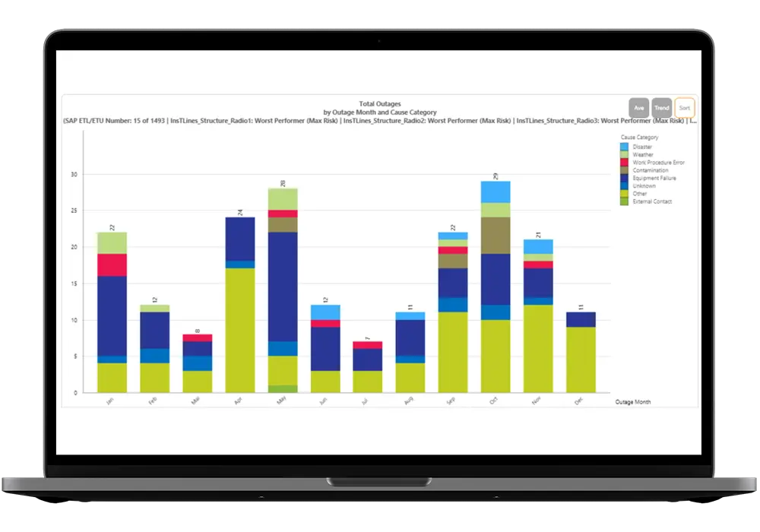Click the green External Contact segment in May
The image size is (760, 532).
(x=282, y=388)
